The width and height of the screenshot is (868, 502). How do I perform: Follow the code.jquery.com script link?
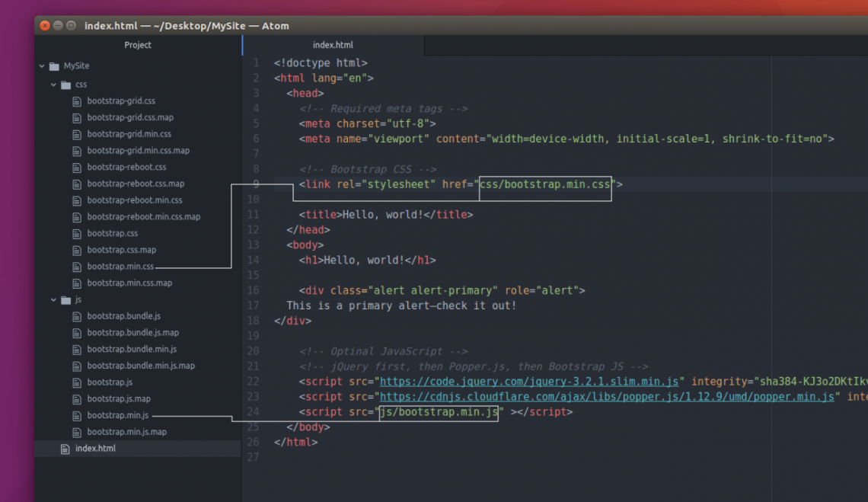tap(529, 381)
